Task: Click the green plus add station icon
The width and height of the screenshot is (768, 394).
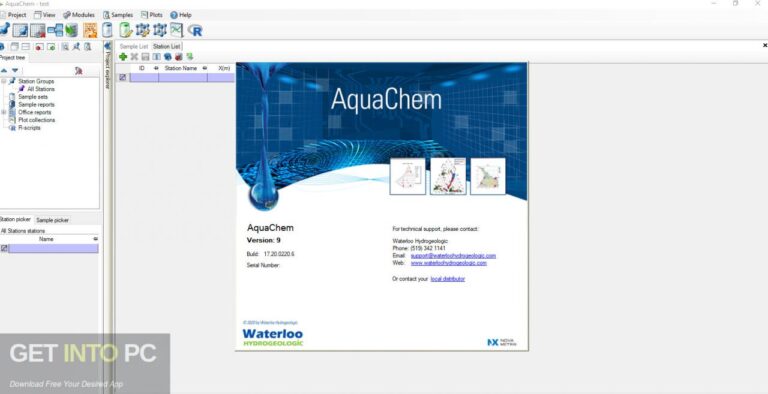Action: 123,57
